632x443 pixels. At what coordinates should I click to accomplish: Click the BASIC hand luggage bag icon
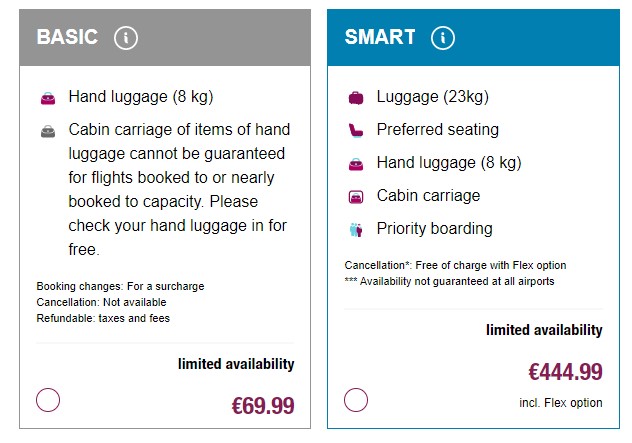[48, 98]
